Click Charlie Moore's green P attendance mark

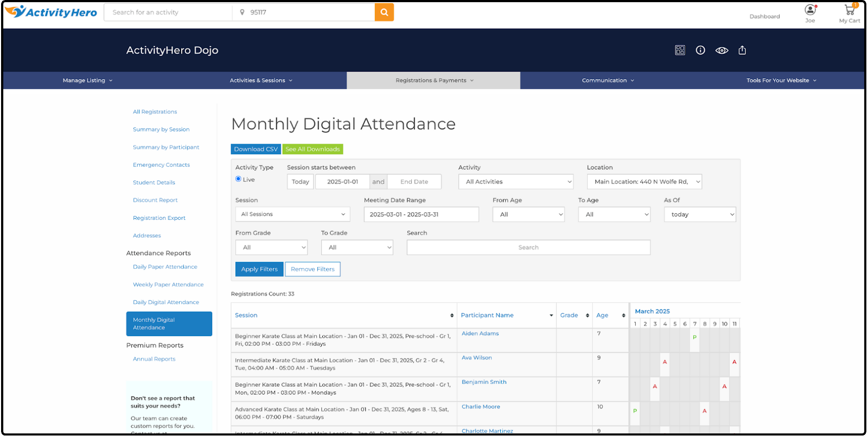pyautogui.click(x=635, y=411)
